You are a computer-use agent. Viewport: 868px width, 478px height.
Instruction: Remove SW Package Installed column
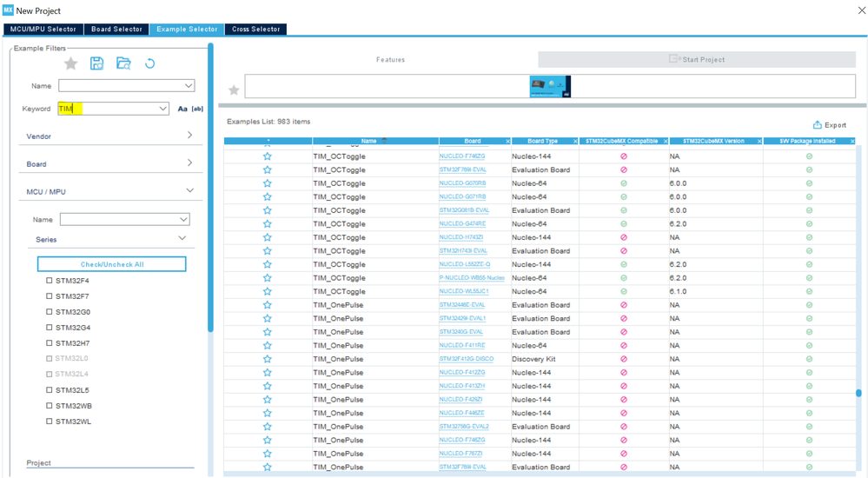pyautogui.click(x=852, y=142)
